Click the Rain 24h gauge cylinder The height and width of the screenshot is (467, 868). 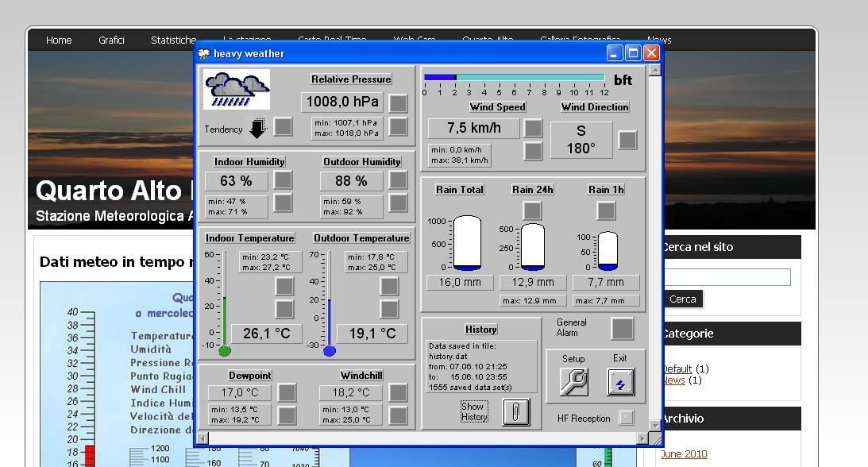pyautogui.click(x=533, y=247)
